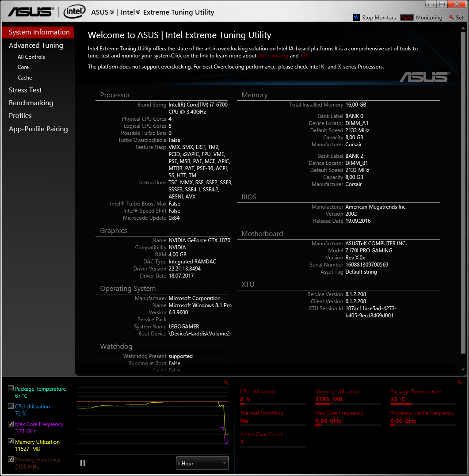Select the Max Core Frequency 0,96 GHz tile

(348, 418)
